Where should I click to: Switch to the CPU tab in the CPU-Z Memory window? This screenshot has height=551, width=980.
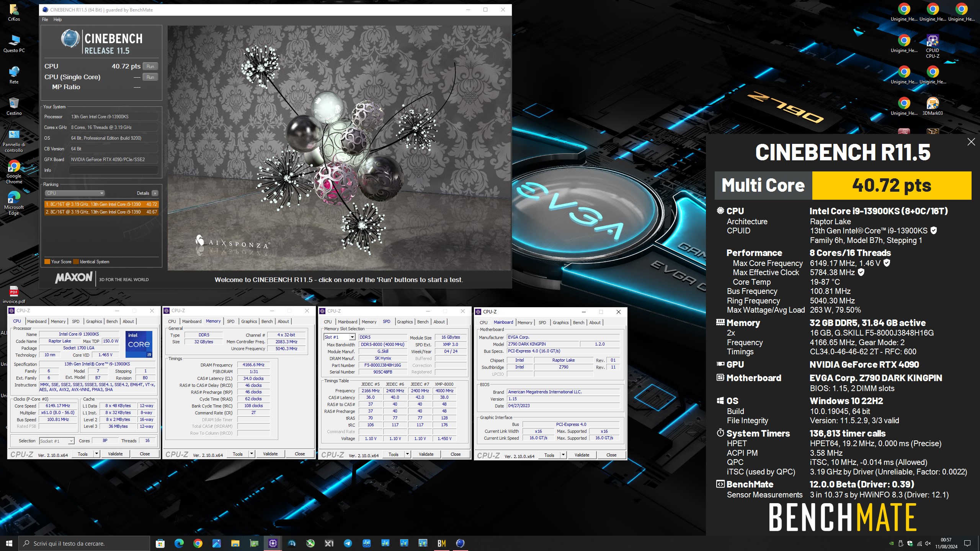tap(172, 321)
